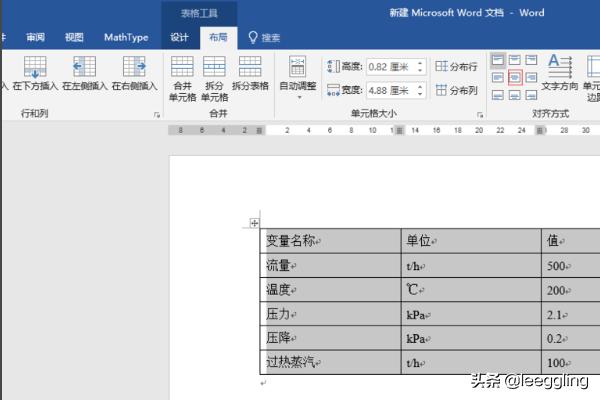
Task: Open AutoFit (自动调整) dropdown
Action: 298,78
